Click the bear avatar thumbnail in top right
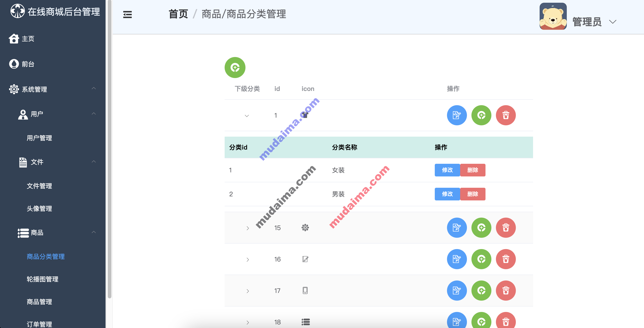644x328 pixels. [x=553, y=16]
